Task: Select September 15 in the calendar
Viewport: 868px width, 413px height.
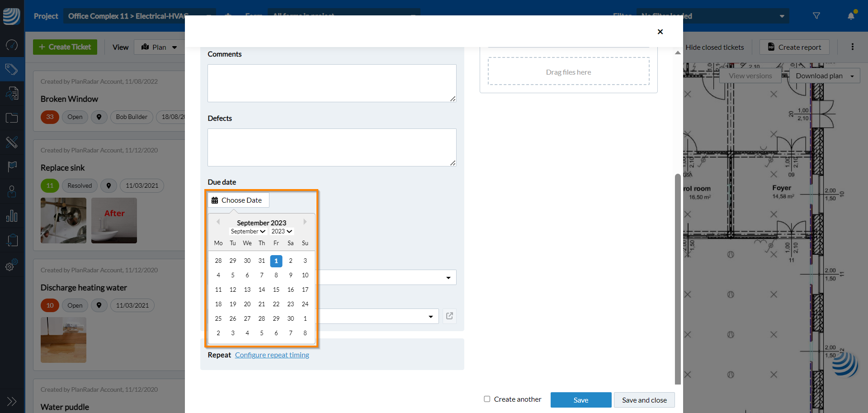Action: click(x=276, y=290)
